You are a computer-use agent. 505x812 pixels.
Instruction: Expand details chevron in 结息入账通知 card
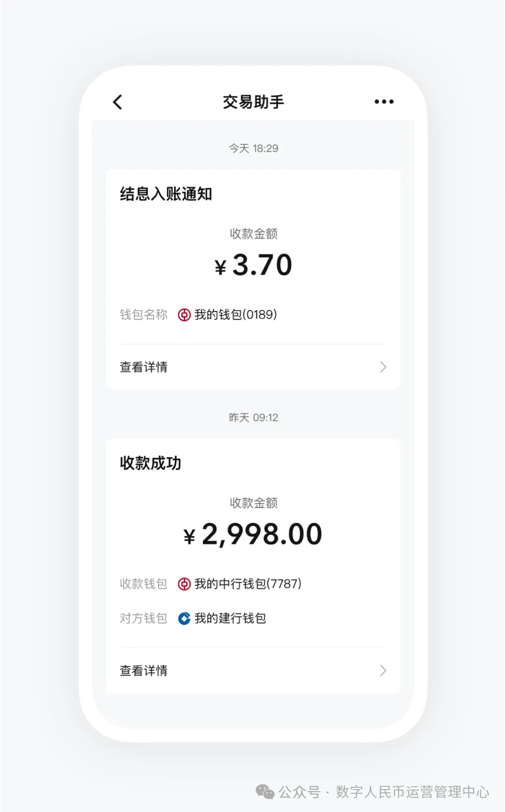point(383,367)
